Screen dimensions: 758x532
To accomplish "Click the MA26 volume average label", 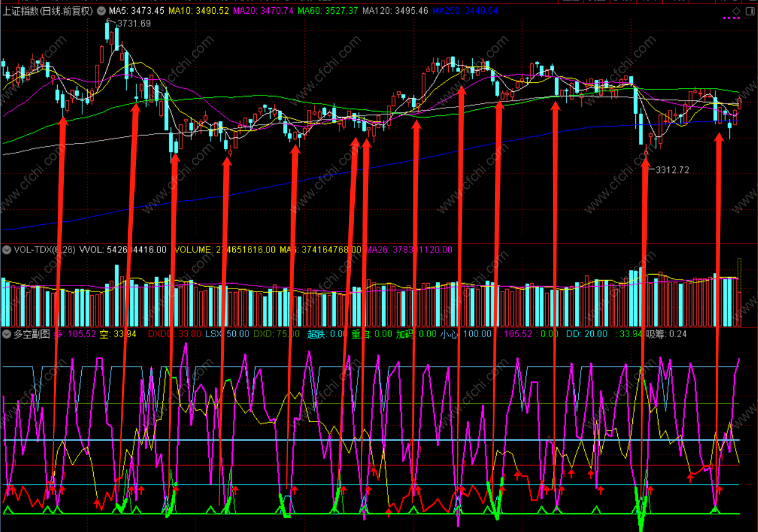I will 409,249.
